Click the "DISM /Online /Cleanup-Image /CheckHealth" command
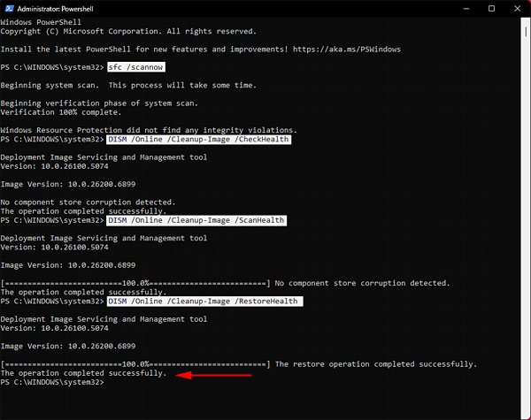The height and width of the screenshot is (420, 531). (198, 140)
